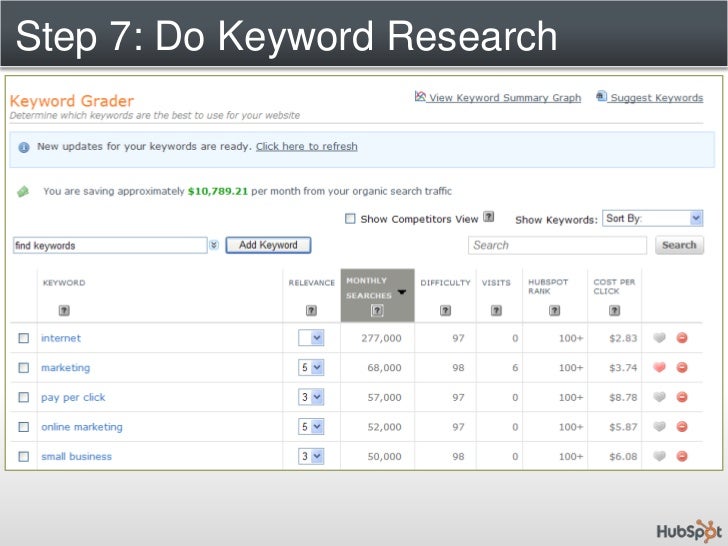Click the Keyword Summary Graph chart icon
The image size is (728, 546).
click(420, 96)
